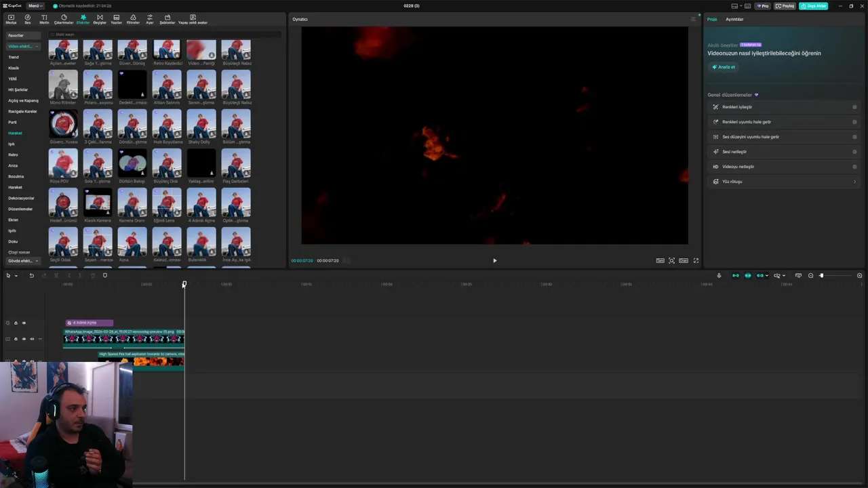Select the Hit Şarkılar category

[x=18, y=89]
